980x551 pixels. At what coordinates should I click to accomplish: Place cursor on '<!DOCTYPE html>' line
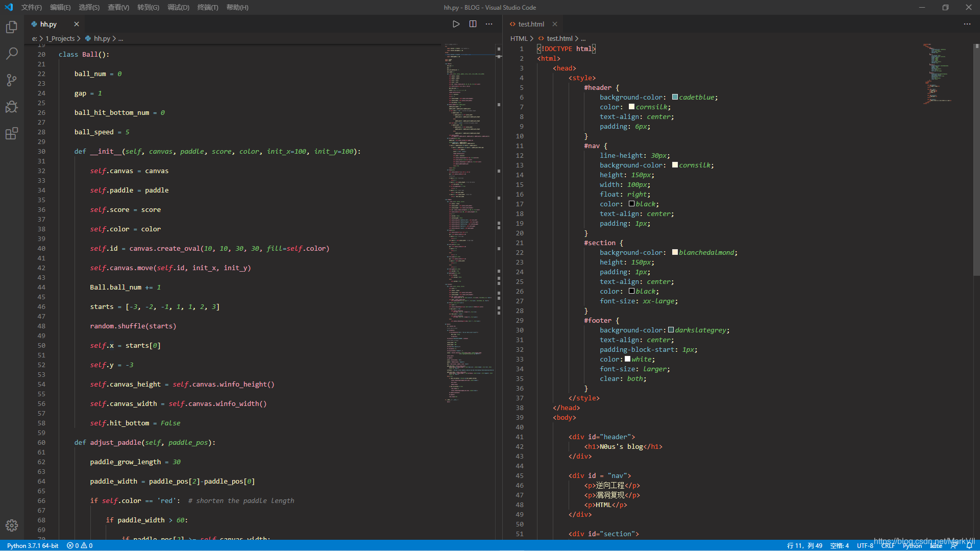[x=567, y=49]
